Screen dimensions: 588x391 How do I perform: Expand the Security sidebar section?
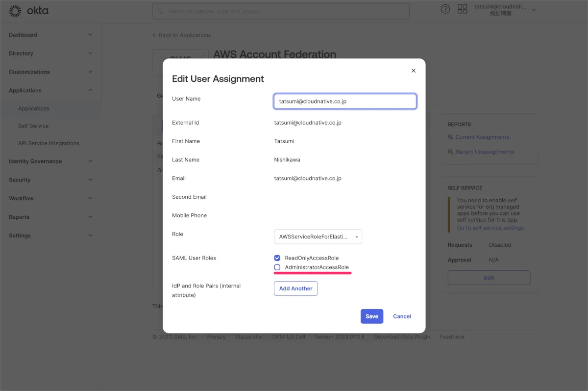[x=90, y=180]
